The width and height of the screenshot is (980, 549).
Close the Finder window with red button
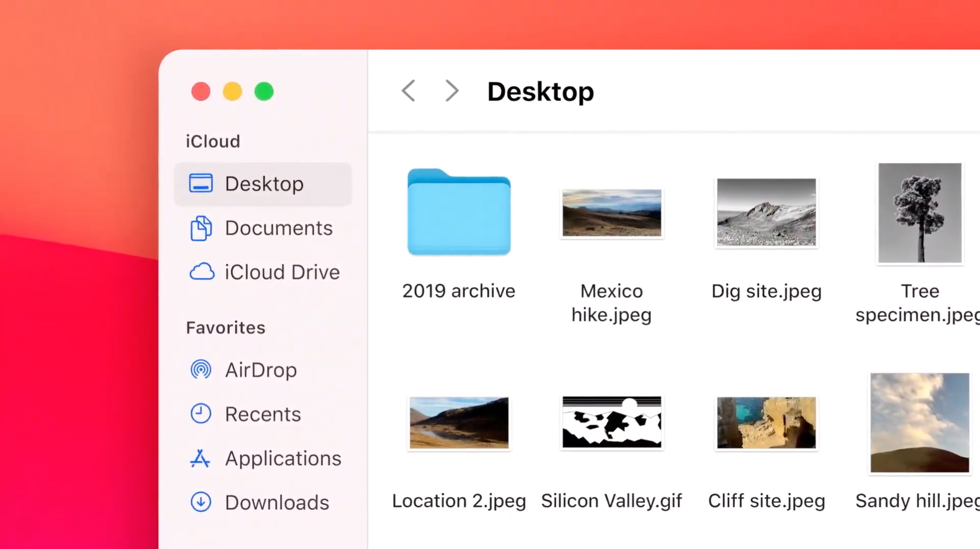pos(201,91)
